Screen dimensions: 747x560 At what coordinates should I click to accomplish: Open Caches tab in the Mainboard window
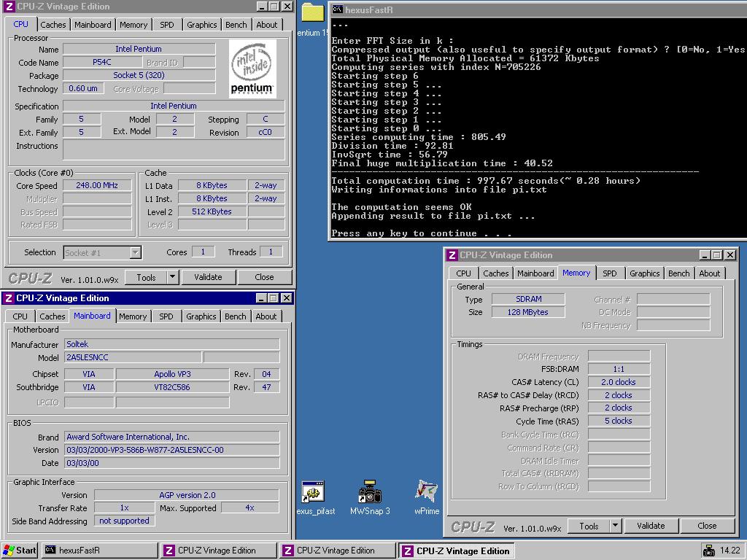pyautogui.click(x=53, y=316)
